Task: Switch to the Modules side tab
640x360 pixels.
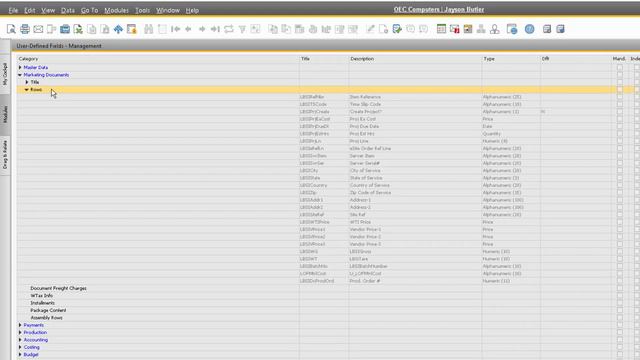Action: pyautogui.click(x=5, y=114)
